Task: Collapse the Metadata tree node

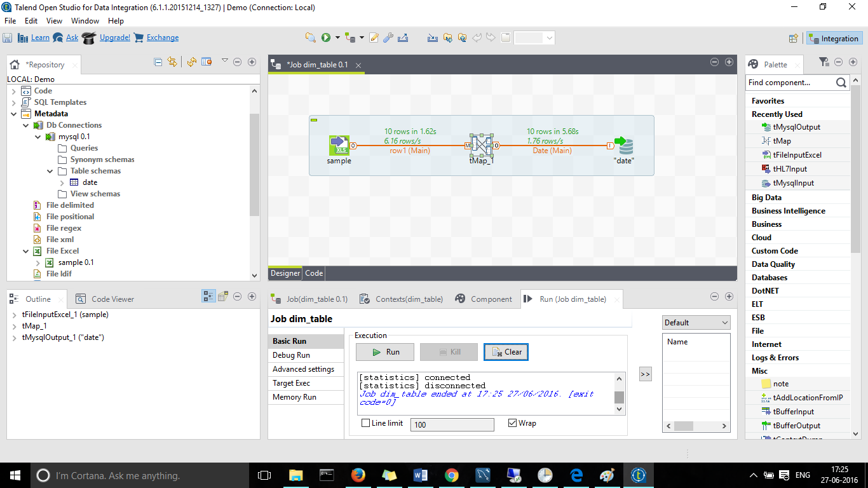Action: 14,113
